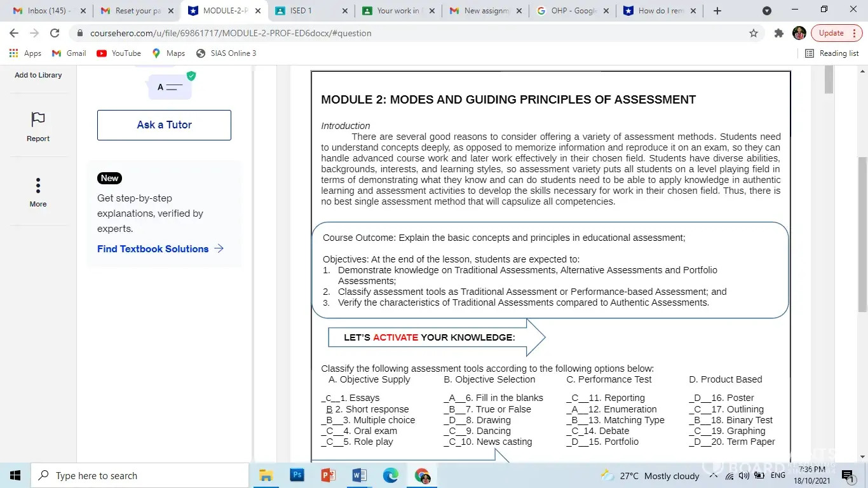Open File Explorer from the taskbar
Viewport: 868px width, 488px height.
pyautogui.click(x=266, y=475)
